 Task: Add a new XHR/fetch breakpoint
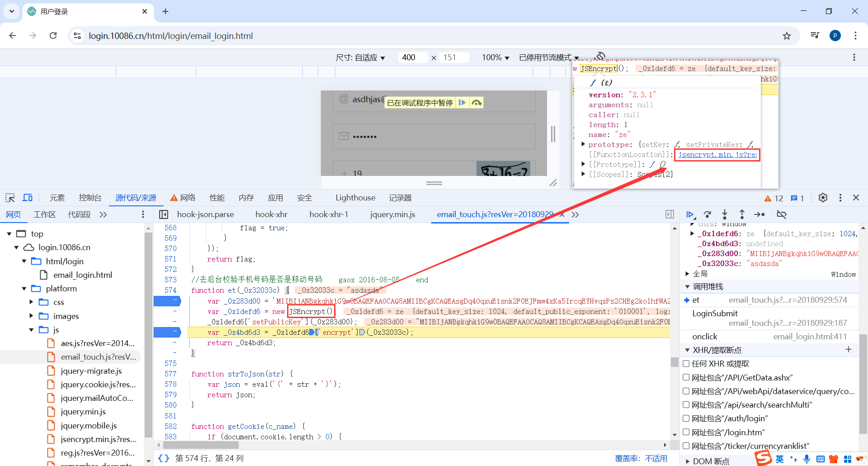coord(849,349)
